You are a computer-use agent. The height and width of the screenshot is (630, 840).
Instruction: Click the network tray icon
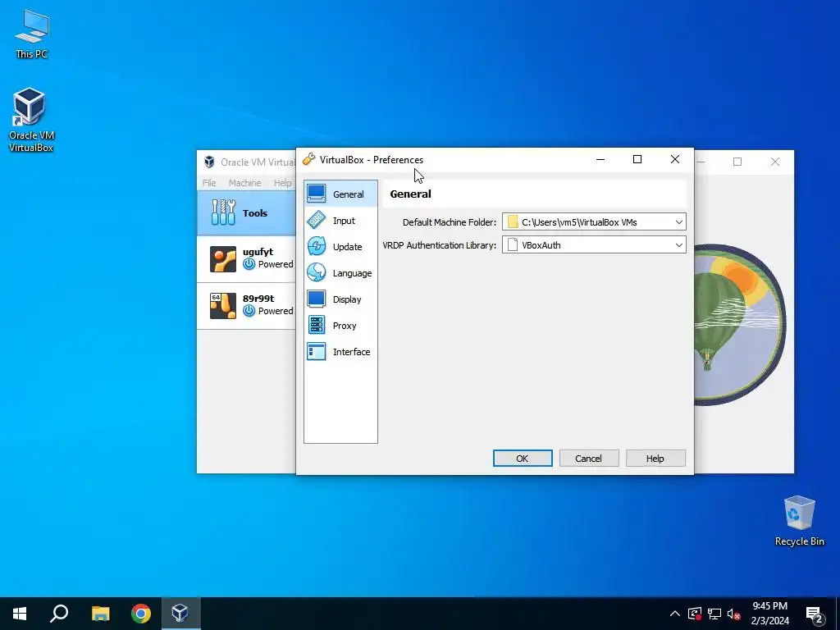click(714, 614)
